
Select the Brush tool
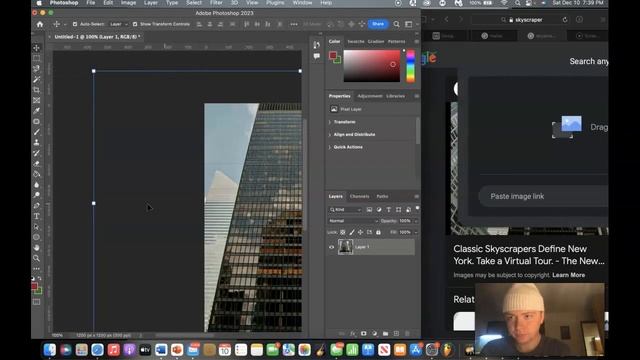tap(36, 132)
